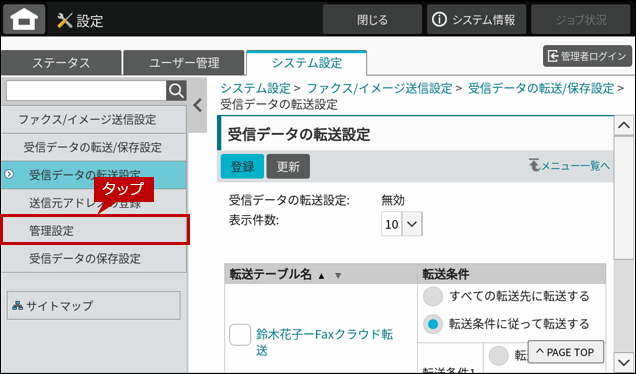Select the システム設定 tab

pyautogui.click(x=307, y=63)
